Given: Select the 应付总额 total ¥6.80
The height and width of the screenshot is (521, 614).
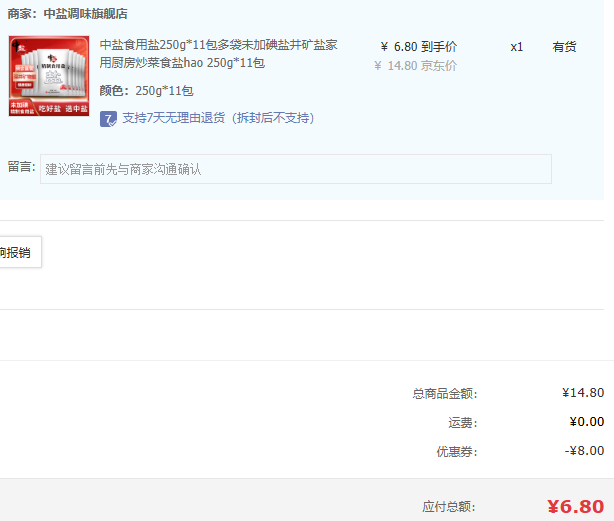Looking at the screenshot, I should (x=575, y=507).
